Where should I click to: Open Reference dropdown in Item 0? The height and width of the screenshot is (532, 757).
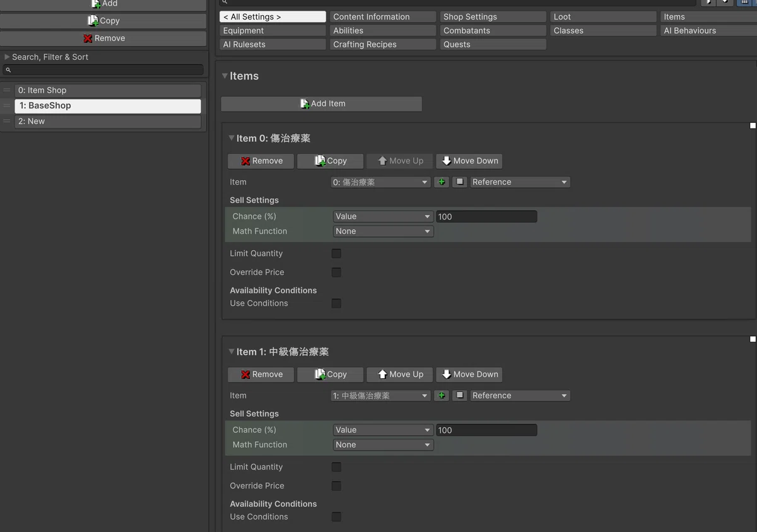(x=520, y=182)
